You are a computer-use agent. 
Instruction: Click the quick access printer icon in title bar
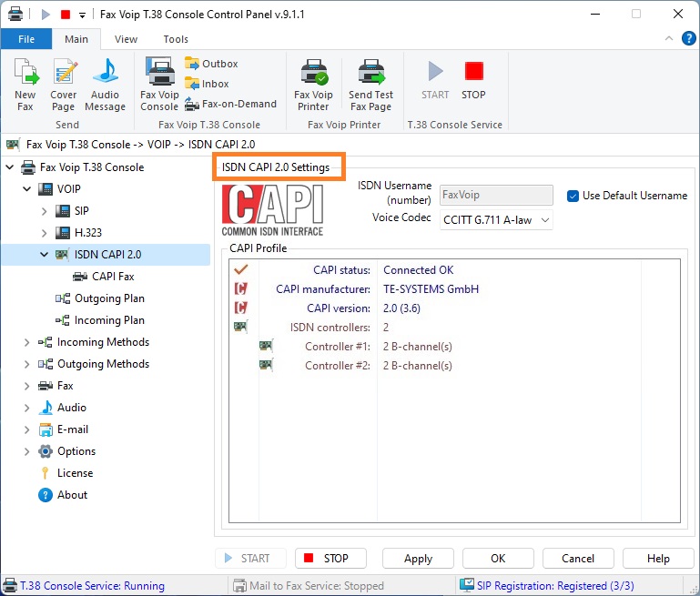[15, 14]
